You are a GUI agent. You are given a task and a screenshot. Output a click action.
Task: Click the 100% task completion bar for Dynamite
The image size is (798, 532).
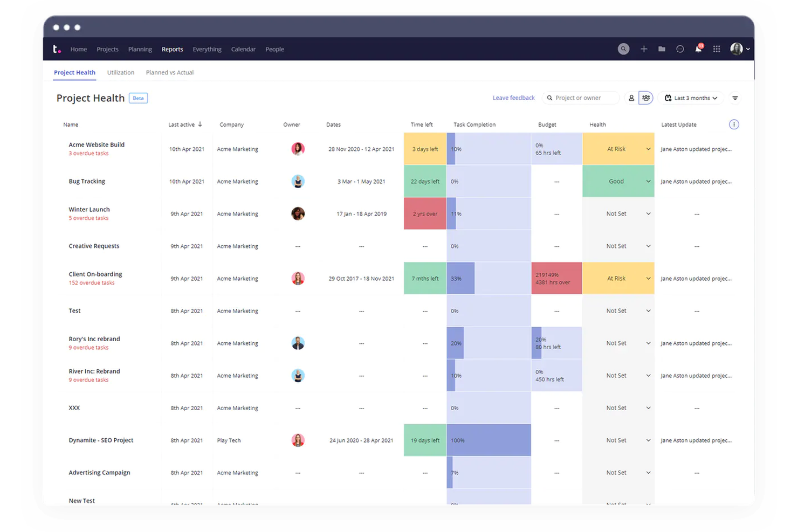coord(489,440)
